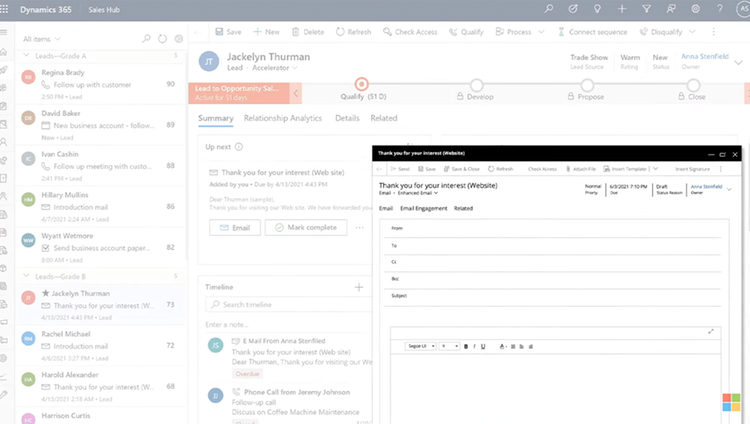Open the Segoe UI font dropdown
The image size is (750, 424).
click(420, 346)
